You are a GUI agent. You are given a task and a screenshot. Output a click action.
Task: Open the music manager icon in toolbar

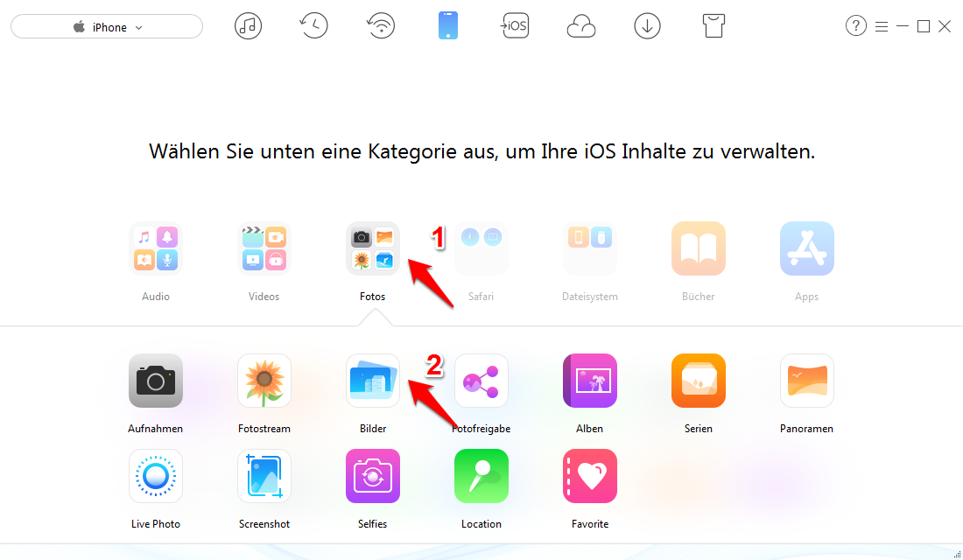tap(248, 25)
